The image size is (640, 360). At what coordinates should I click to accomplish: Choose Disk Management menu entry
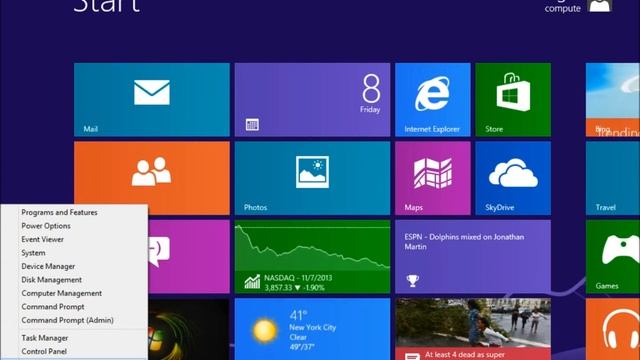[51, 280]
